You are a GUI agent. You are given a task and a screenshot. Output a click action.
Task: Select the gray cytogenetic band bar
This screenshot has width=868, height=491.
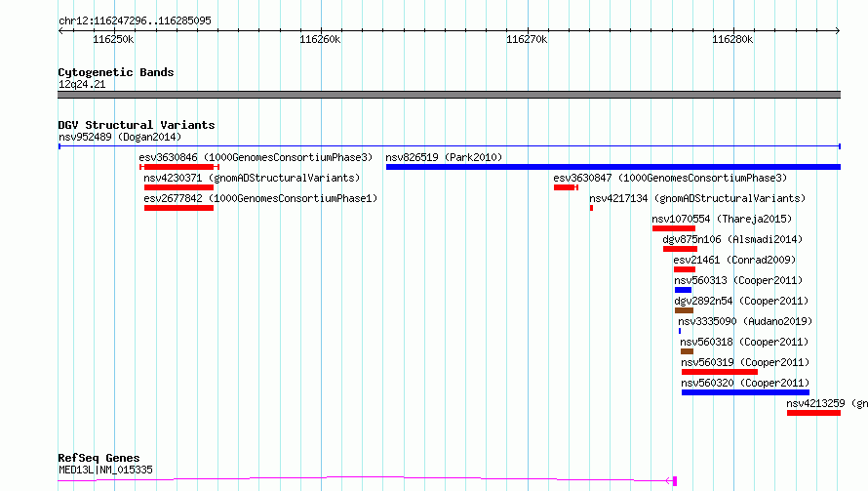click(x=449, y=95)
